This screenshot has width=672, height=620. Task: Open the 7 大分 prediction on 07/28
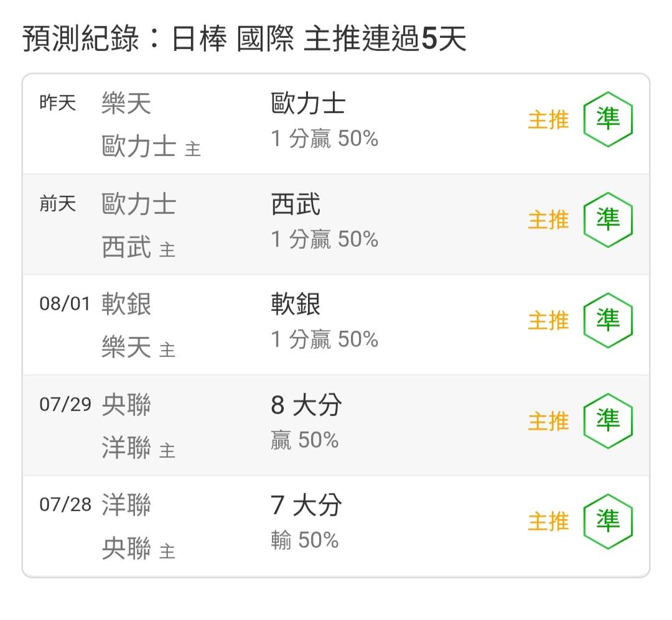[x=306, y=523]
